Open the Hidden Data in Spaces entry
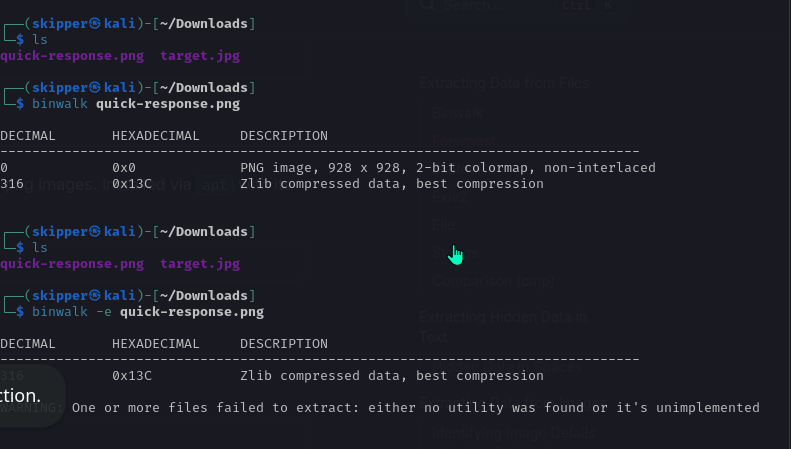 click(500, 368)
